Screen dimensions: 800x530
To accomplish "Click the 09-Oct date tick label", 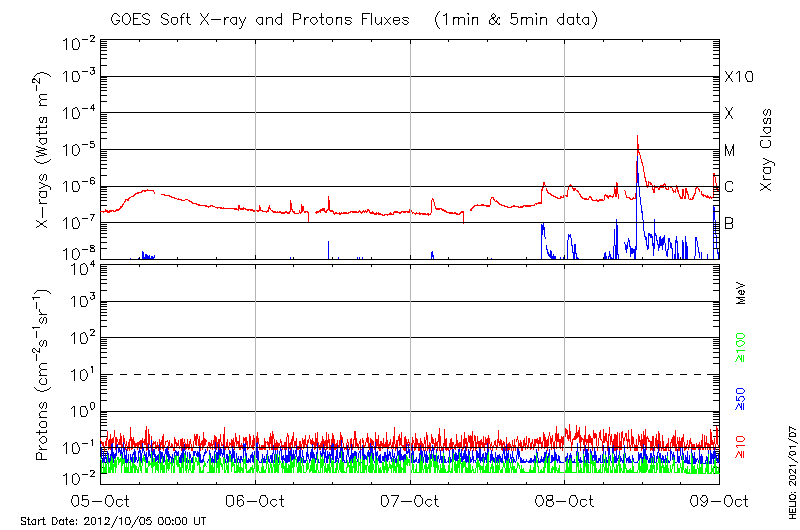I will point(718,501).
